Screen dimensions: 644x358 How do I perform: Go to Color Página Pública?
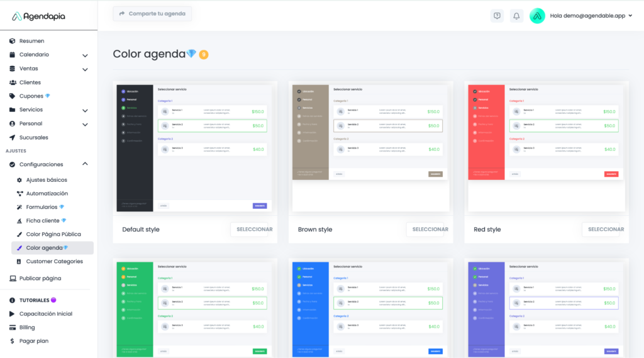click(x=53, y=234)
